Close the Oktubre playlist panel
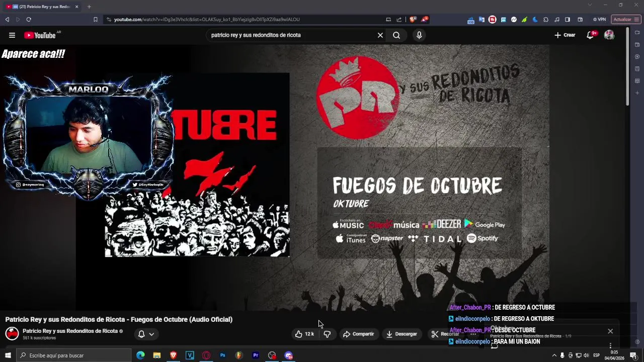This screenshot has width=644, height=362. [x=610, y=331]
